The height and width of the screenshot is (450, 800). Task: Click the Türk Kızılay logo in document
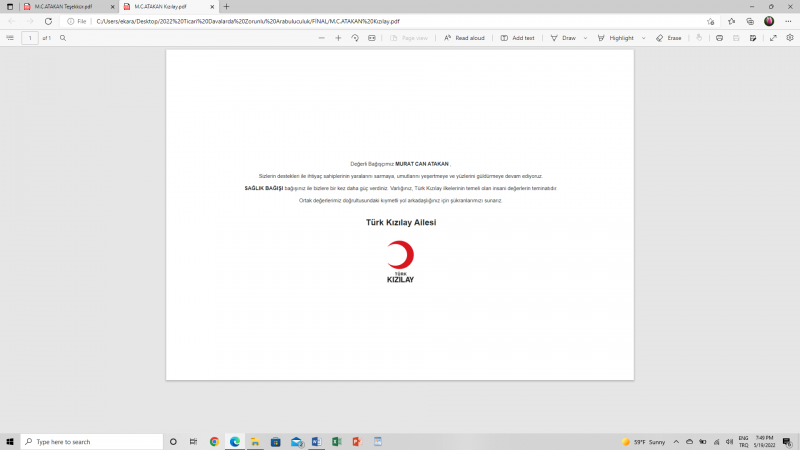tap(401, 261)
